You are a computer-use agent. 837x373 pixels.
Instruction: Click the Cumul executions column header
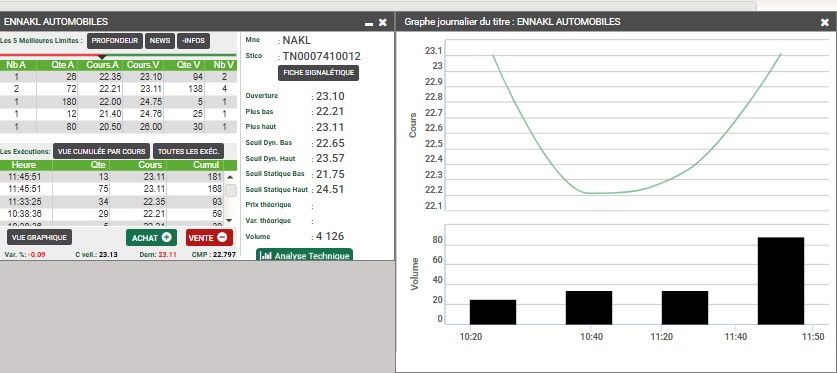[207, 165]
